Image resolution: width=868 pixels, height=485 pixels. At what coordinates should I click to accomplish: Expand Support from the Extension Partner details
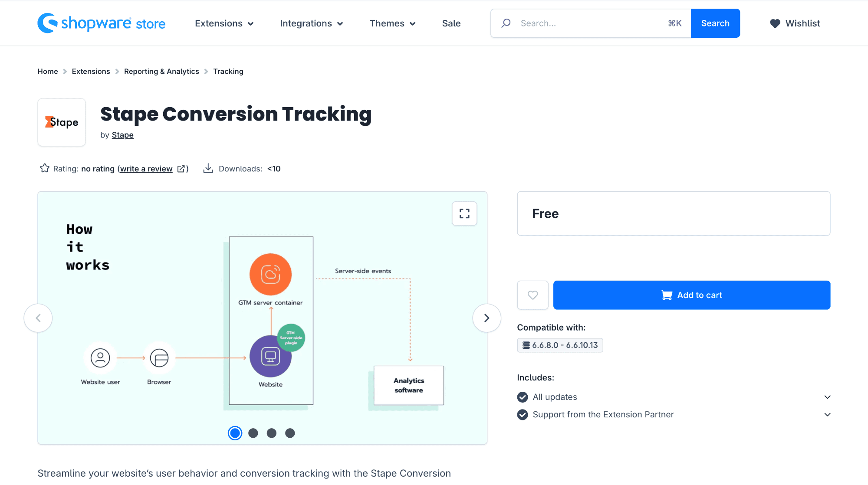point(827,415)
